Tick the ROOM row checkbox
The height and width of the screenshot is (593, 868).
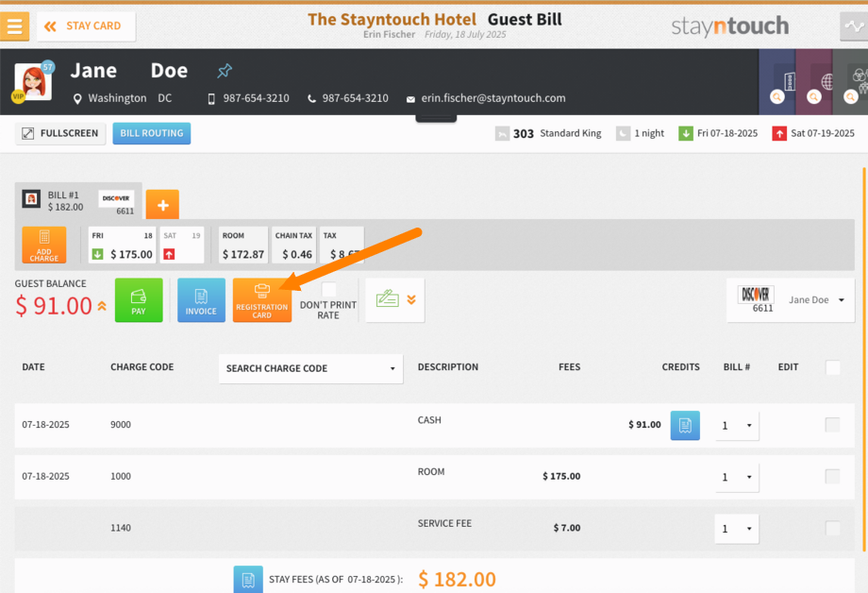(x=832, y=476)
